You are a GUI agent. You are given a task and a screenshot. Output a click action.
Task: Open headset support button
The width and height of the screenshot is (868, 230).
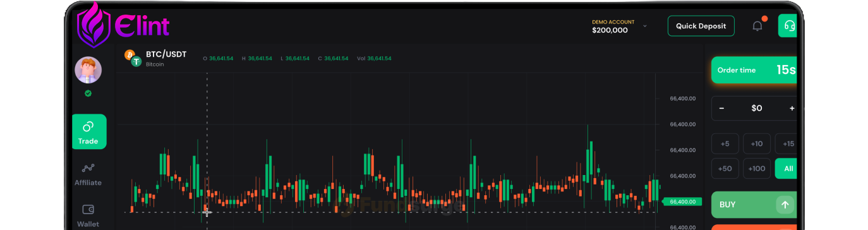click(787, 26)
